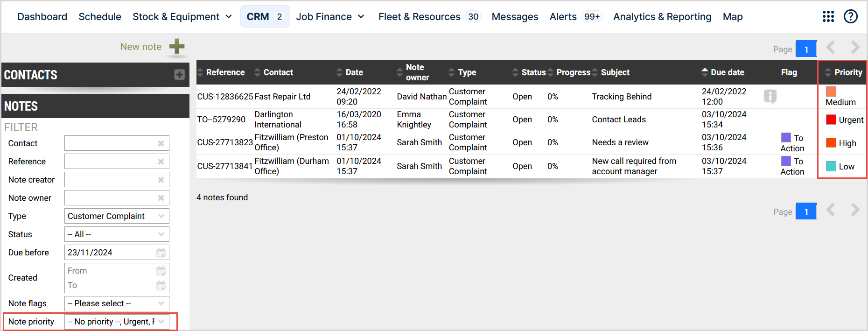
Task: Open the Created From calendar picker
Action: tap(161, 271)
